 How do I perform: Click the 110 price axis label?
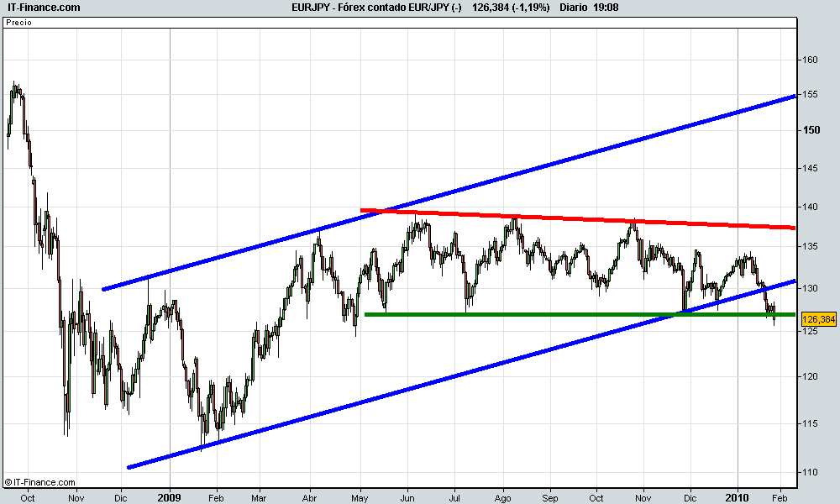point(811,472)
